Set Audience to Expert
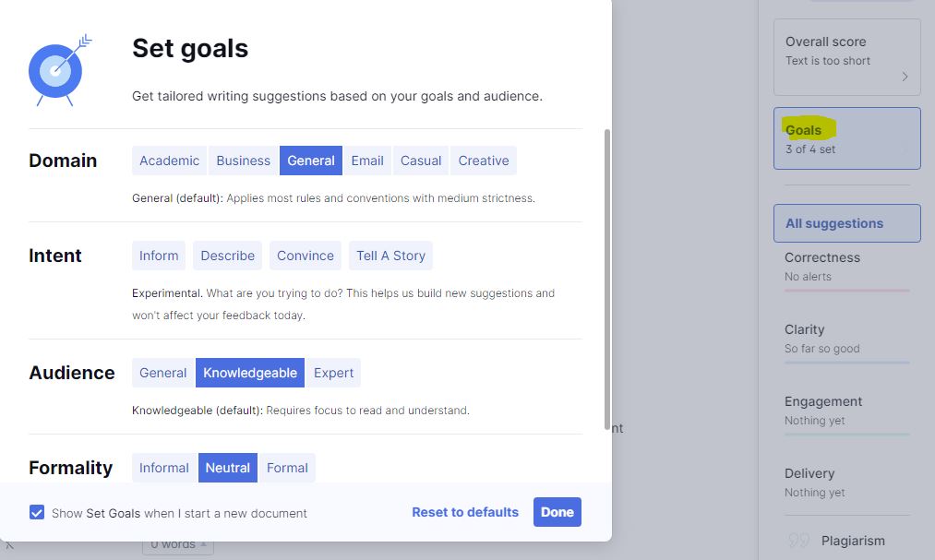The width and height of the screenshot is (935, 560). [333, 373]
